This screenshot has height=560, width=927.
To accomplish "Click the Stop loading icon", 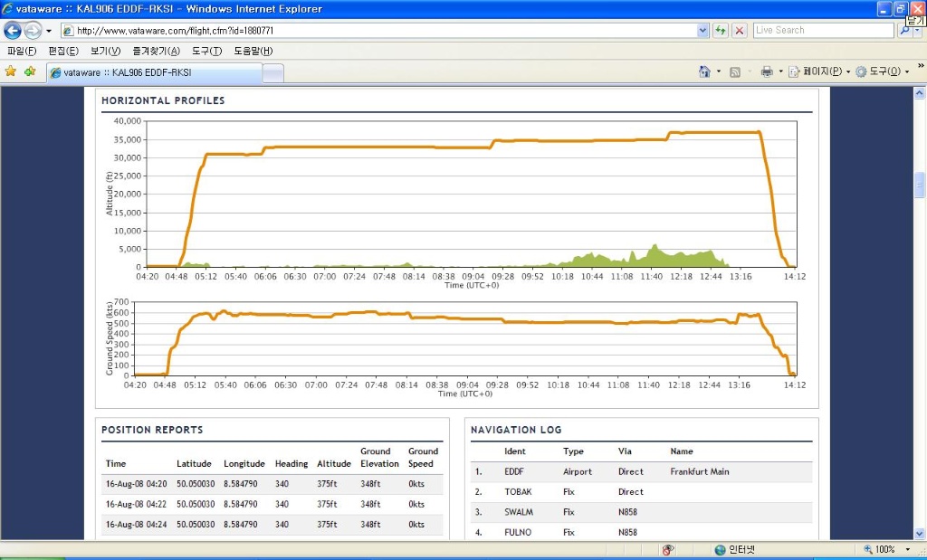I will (x=740, y=30).
